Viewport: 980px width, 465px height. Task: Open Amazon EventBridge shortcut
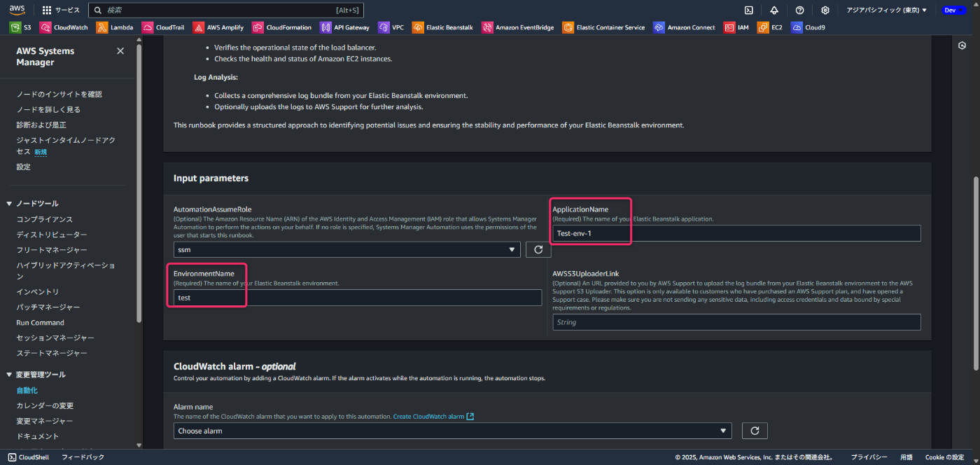(x=518, y=28)
